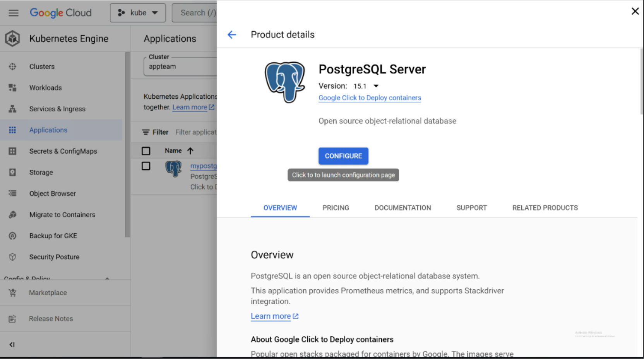Open the Cluster appteam dropdown
This screenshot has width=644, height=359.
pyautogui.click(x=180, y=67)
